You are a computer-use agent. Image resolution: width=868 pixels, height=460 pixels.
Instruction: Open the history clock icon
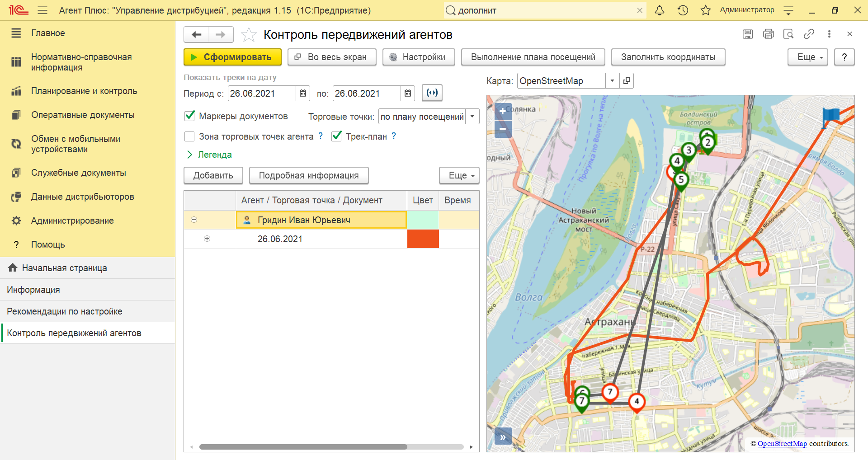[683, 10]
